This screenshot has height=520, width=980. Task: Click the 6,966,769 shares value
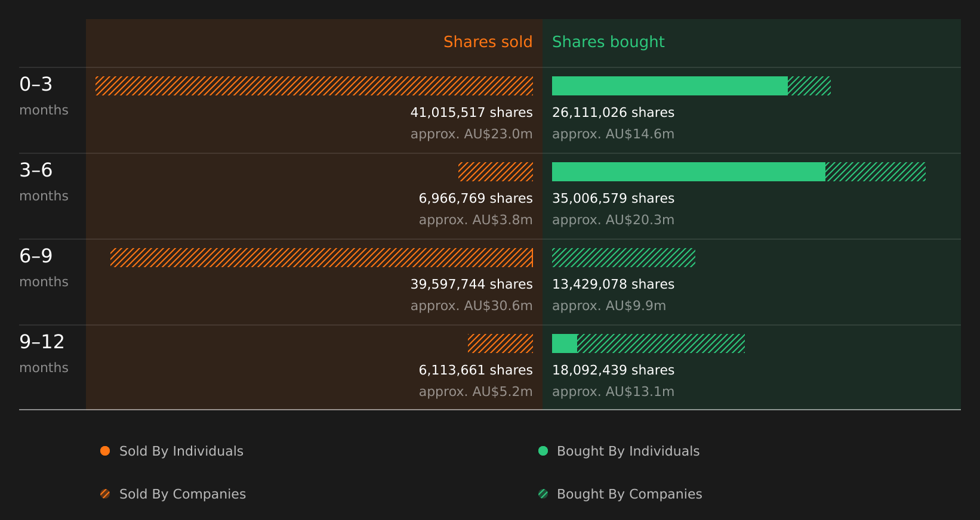click(x=476, y=199)
